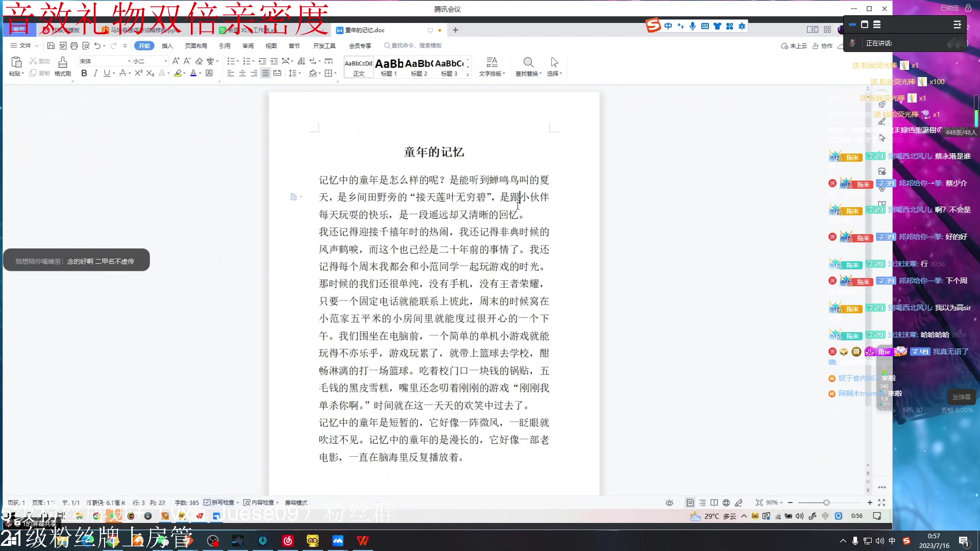Click the print icon in quick toolbar
Image resolution: width=980 pixels, height=551 pixels.
74,46
